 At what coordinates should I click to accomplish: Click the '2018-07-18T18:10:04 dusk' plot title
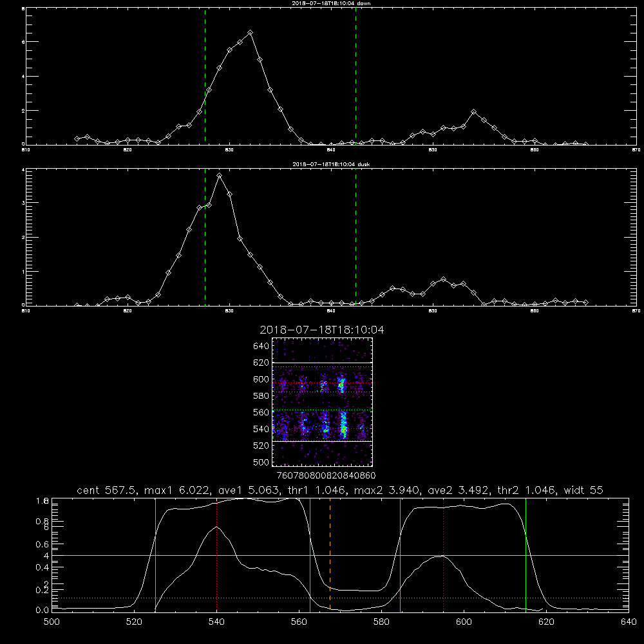click(331, 164)
